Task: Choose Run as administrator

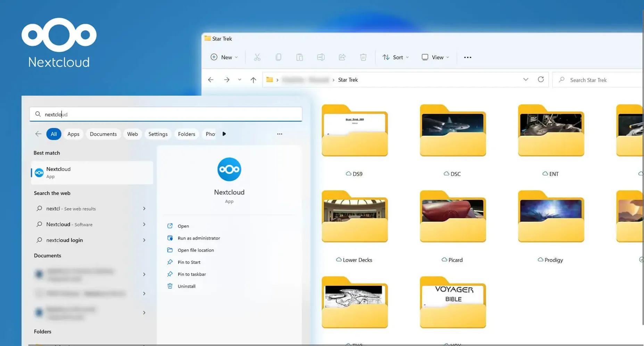Action: tap(199, 238)
